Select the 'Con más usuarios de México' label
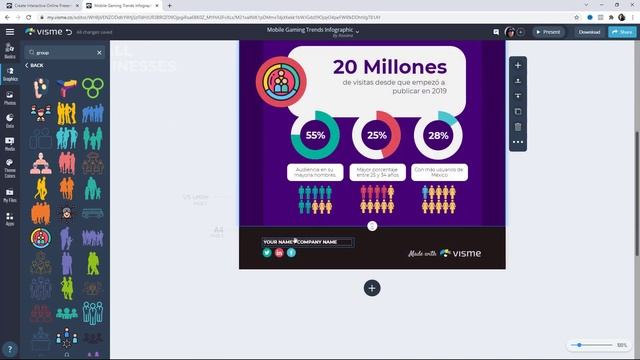 pos(439,172)
